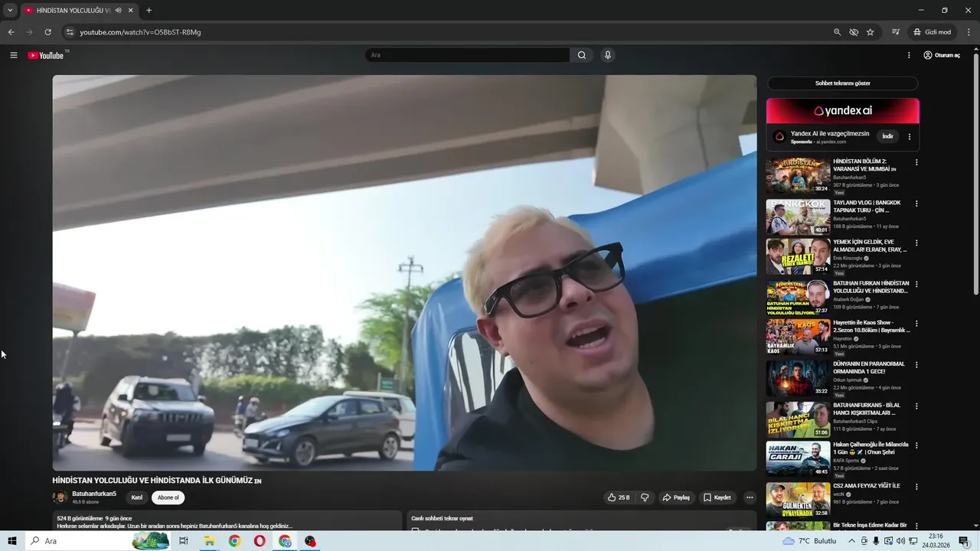Image resolution: width=980 pixels, height=551 pixels.
Task: Share the video via Paylaş button
Action: [x=676, y=497]
